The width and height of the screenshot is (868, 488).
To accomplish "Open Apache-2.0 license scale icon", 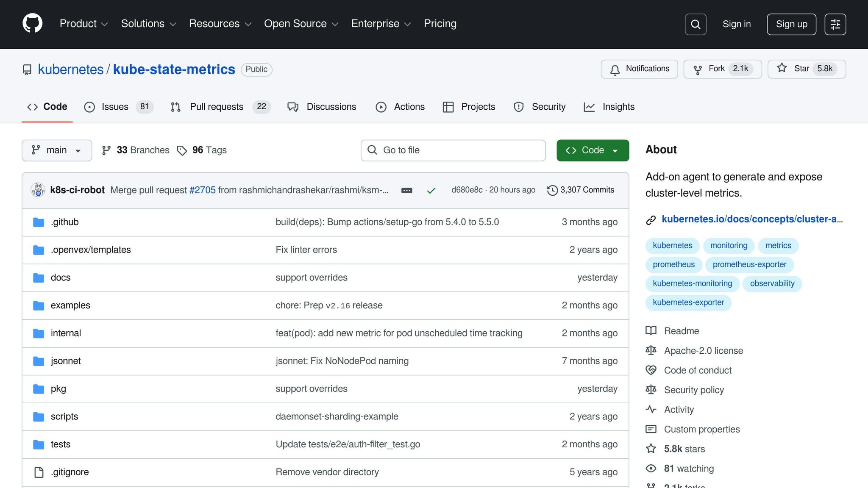I will click(651, 351).
